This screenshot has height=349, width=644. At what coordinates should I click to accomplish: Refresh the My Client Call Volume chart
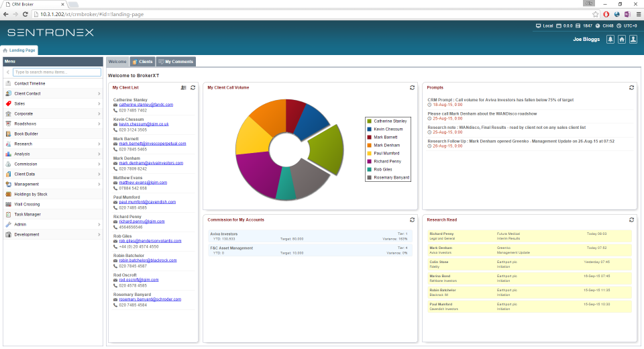(x=412, y=87)
